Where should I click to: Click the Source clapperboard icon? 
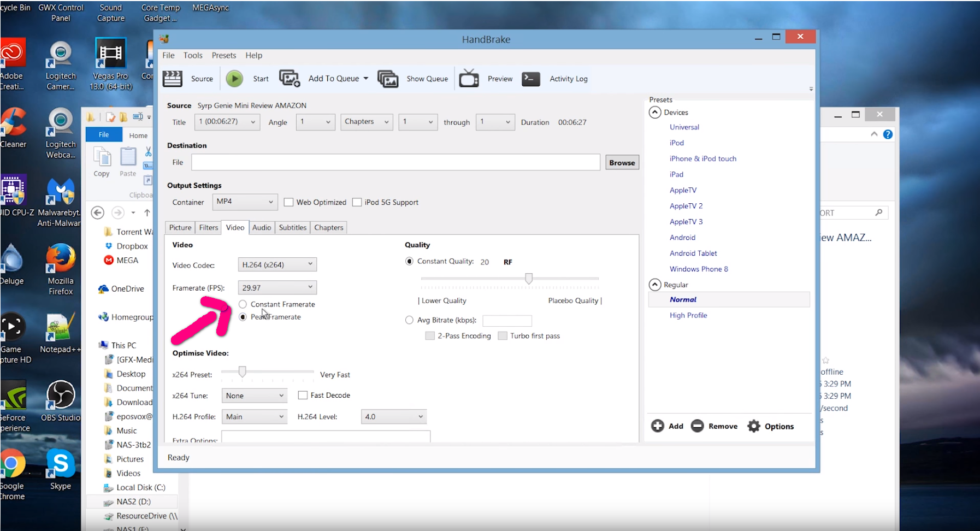[173, 79]
